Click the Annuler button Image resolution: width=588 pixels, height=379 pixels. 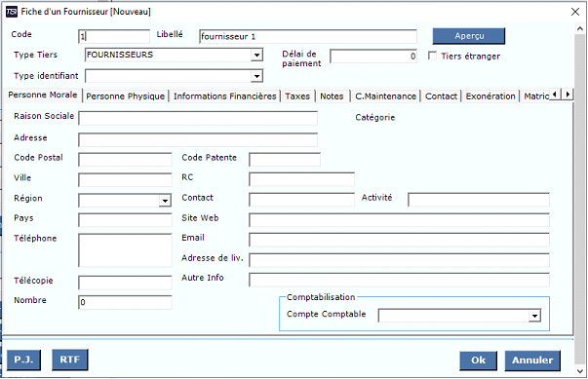click(532, 360)
